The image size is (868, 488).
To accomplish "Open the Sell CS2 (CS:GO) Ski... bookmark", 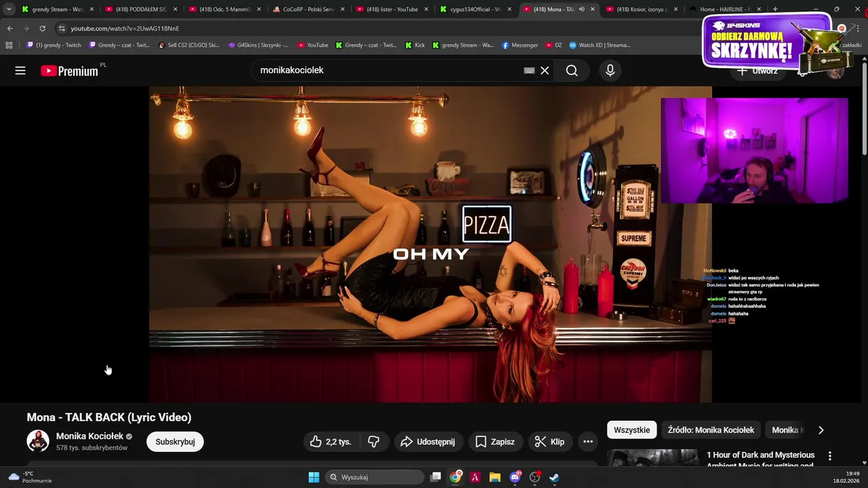I will 189,45.
